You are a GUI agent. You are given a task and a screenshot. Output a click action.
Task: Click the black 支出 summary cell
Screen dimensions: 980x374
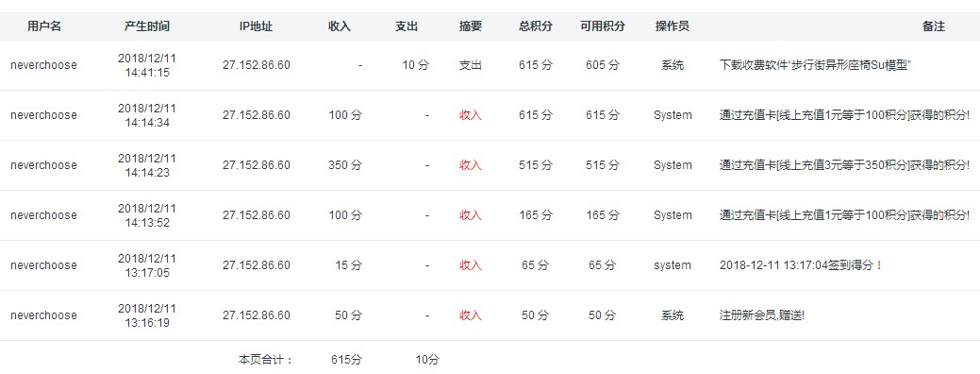pos(471,65)
